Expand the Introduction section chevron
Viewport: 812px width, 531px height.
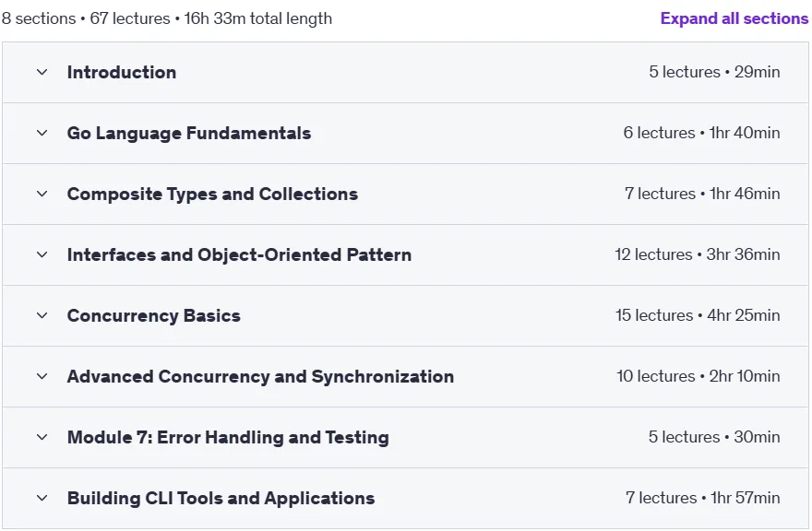pos(42,73)
